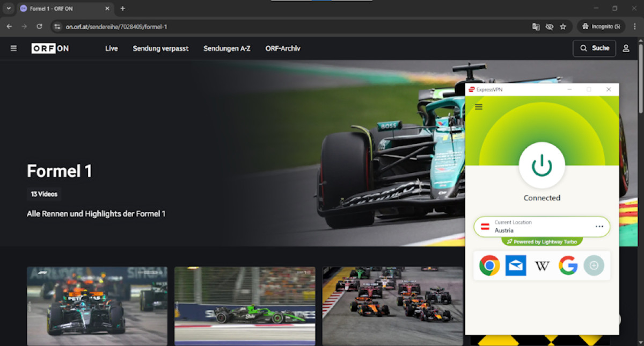Launch Chrome shortcut in ExpressVPN

coord(489,265)
